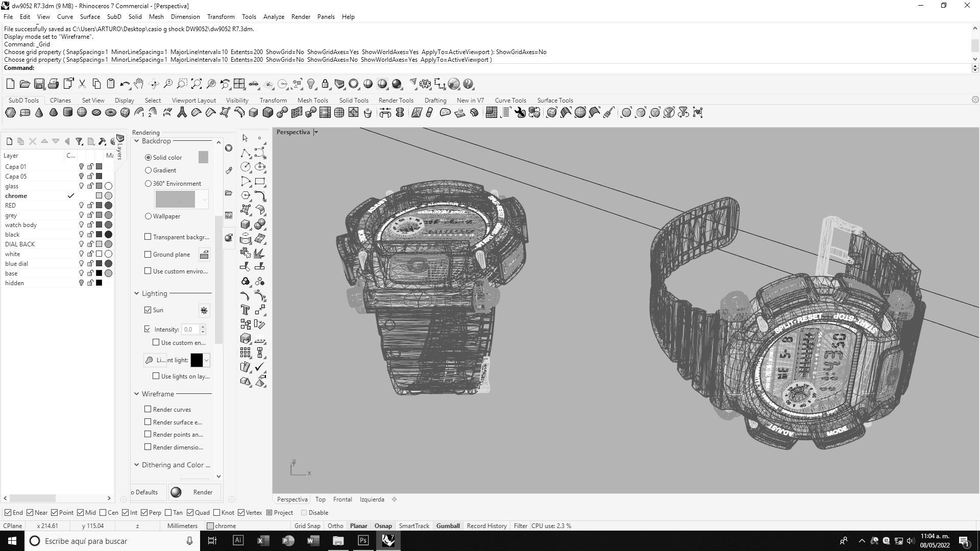The width and height of the screenshot is (980, 551).
Task: Click the black ambient light color swatch
Action: click(197, 361)
